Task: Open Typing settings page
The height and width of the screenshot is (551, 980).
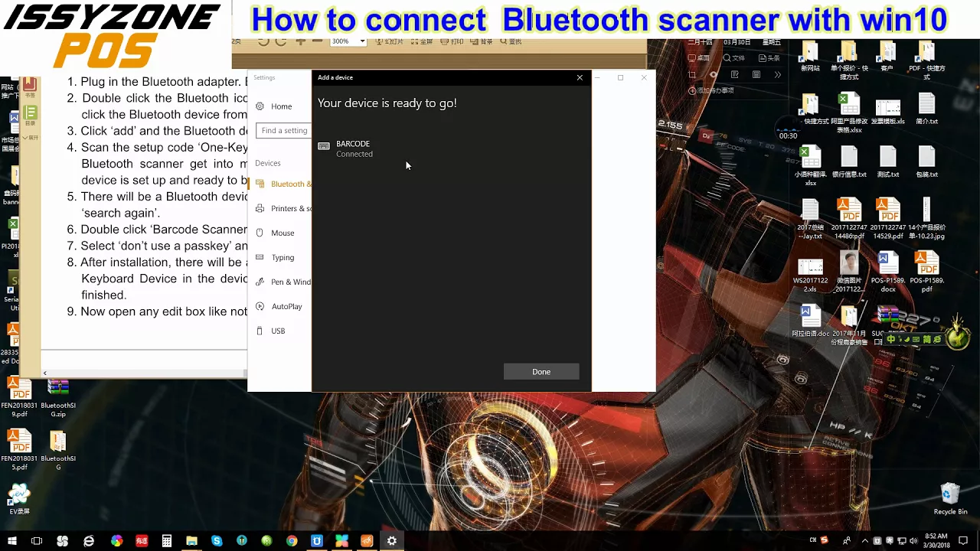Action: (x=282, y=257)
